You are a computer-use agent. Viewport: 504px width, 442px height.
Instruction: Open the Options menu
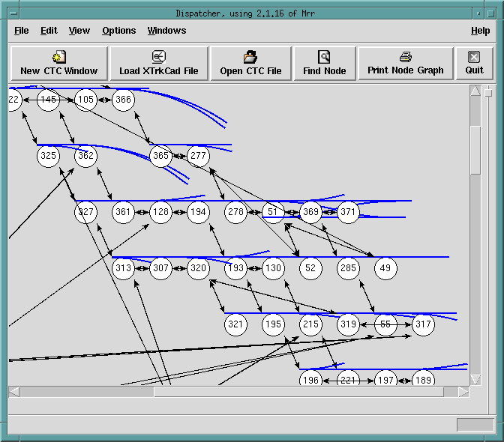tap(119, 31)
